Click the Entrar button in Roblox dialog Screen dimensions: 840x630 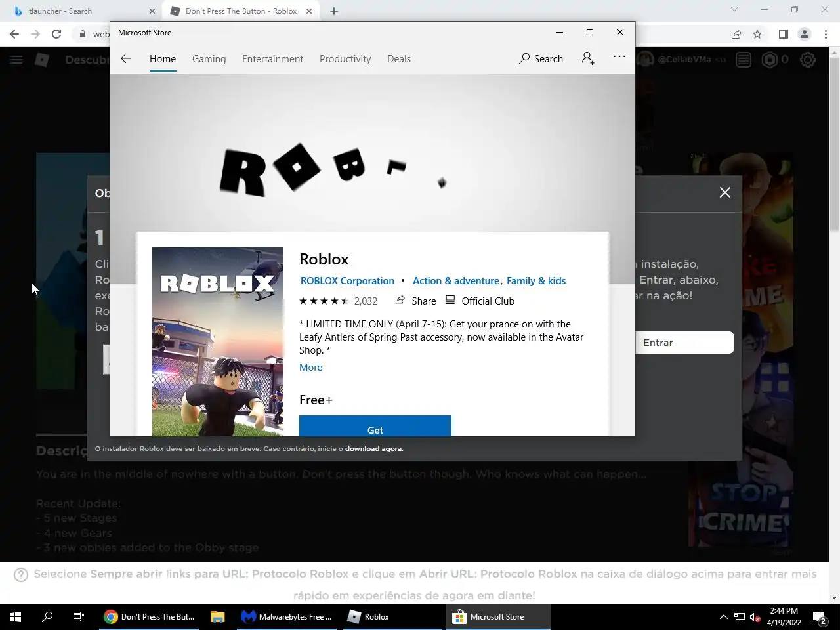point(684,343)
